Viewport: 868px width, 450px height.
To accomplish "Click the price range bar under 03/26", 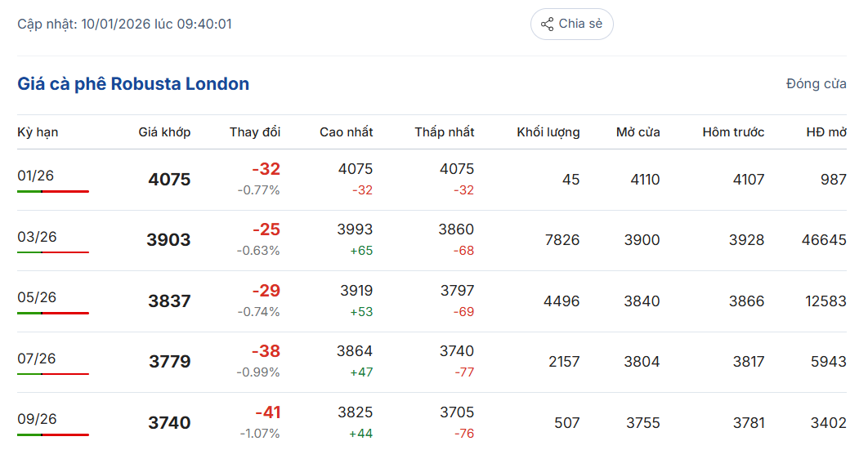I will 53,252.
